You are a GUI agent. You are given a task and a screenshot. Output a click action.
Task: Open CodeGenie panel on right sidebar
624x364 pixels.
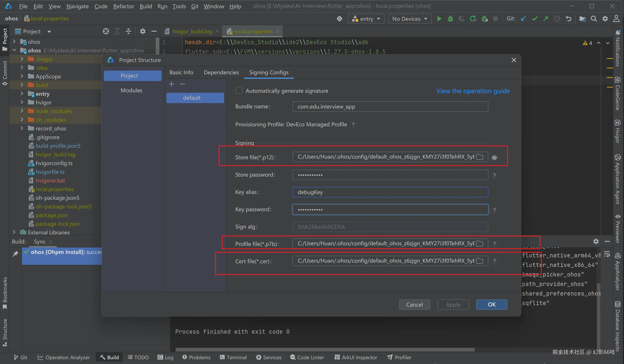click(x=617, y=94)
